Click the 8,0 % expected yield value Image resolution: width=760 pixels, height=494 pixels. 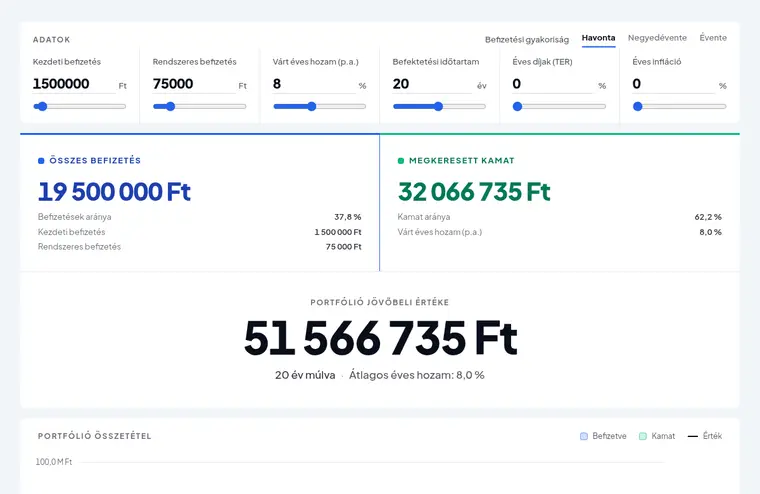pos(710,232)
